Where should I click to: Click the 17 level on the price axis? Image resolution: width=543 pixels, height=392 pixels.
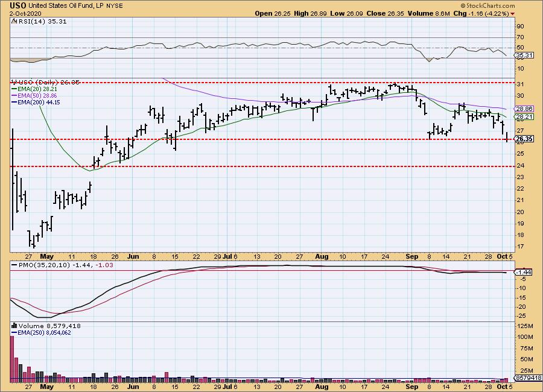pos(520,247)
